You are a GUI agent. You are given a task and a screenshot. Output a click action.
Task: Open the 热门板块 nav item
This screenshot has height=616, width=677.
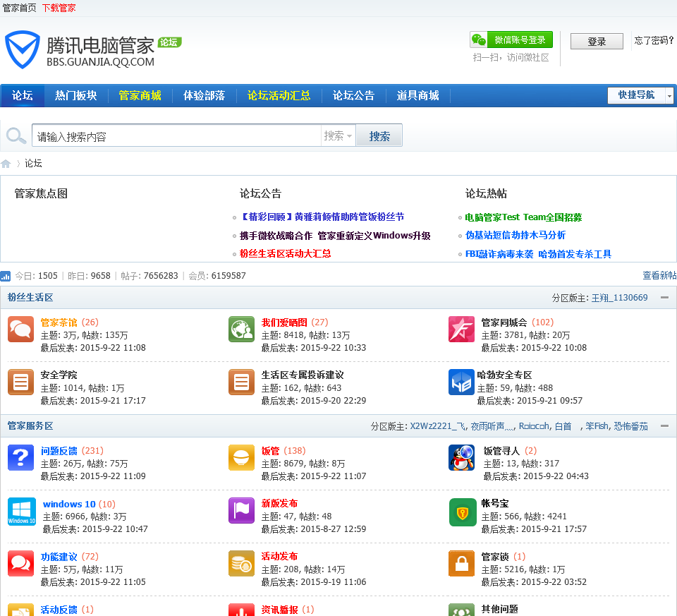tap(76, 95)
